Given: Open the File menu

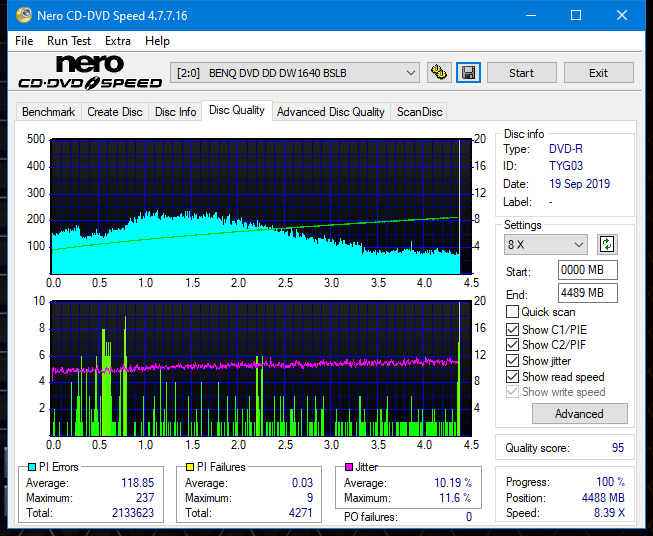Looking at the screenshot, I should point(24,41).
